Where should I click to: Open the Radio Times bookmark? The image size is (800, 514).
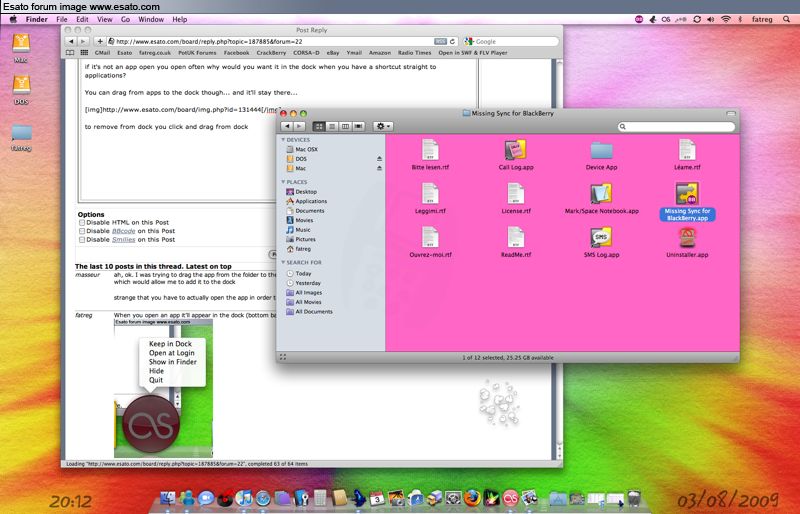414,53
